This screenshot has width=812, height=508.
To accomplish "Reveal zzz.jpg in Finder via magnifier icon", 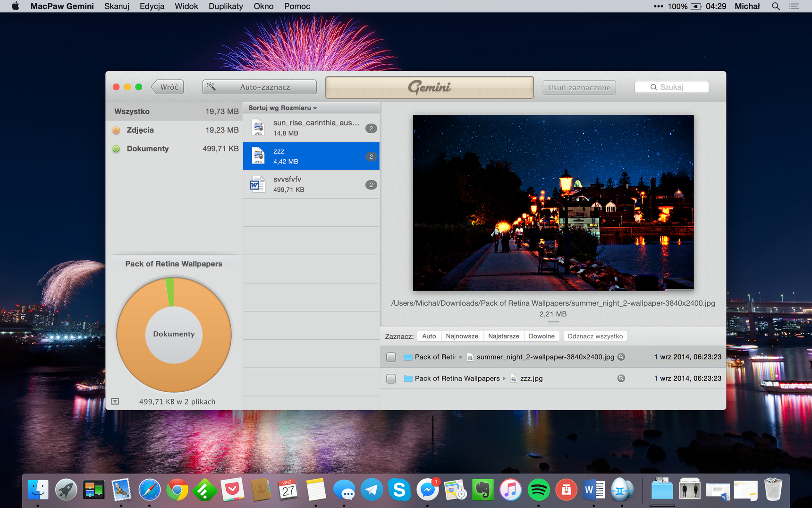I will [x=621, y=378].
